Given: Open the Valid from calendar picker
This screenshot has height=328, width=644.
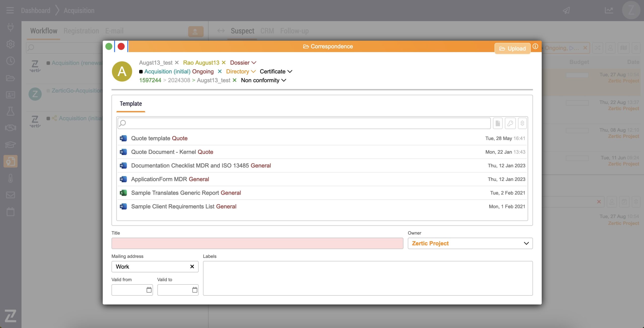Looking at the screenshot, I should pyautogui.click(x=149, y=290).
